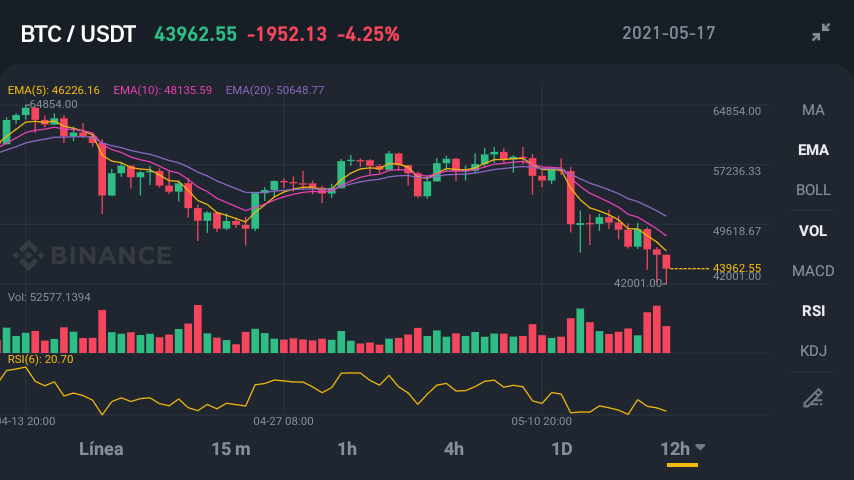Viewport: 854px width, 480px height.
Task: Select the 1h timeframe
Action: 347,449
